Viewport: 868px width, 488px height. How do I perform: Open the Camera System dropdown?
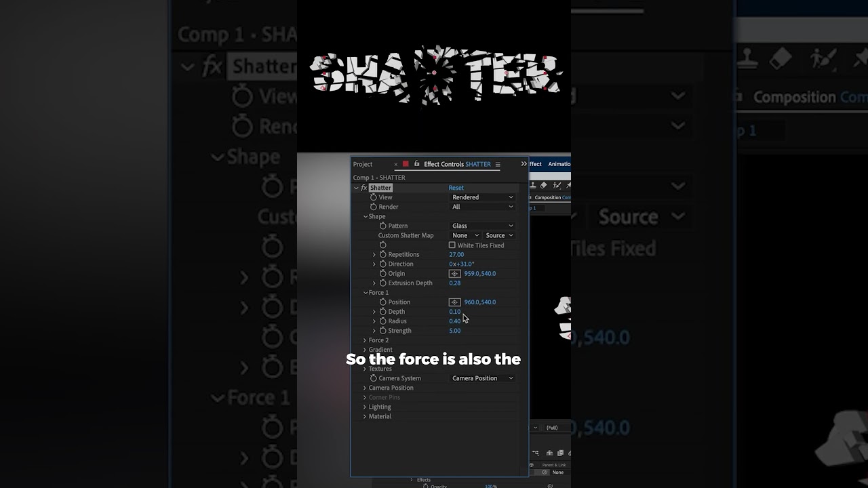click(483, 378)
